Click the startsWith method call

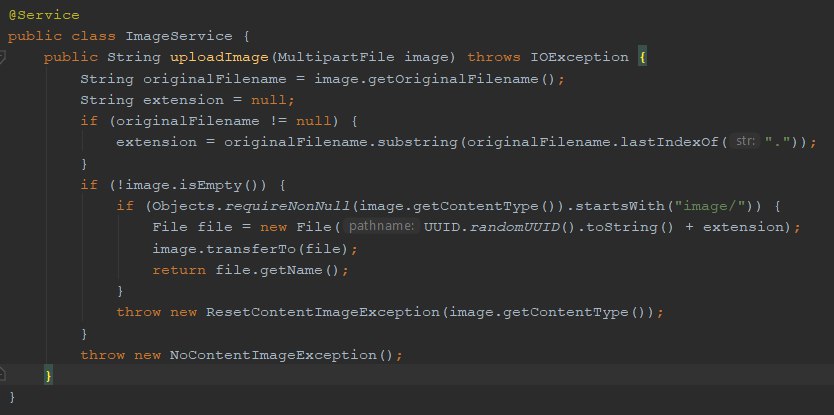click(x=620, y=206)
